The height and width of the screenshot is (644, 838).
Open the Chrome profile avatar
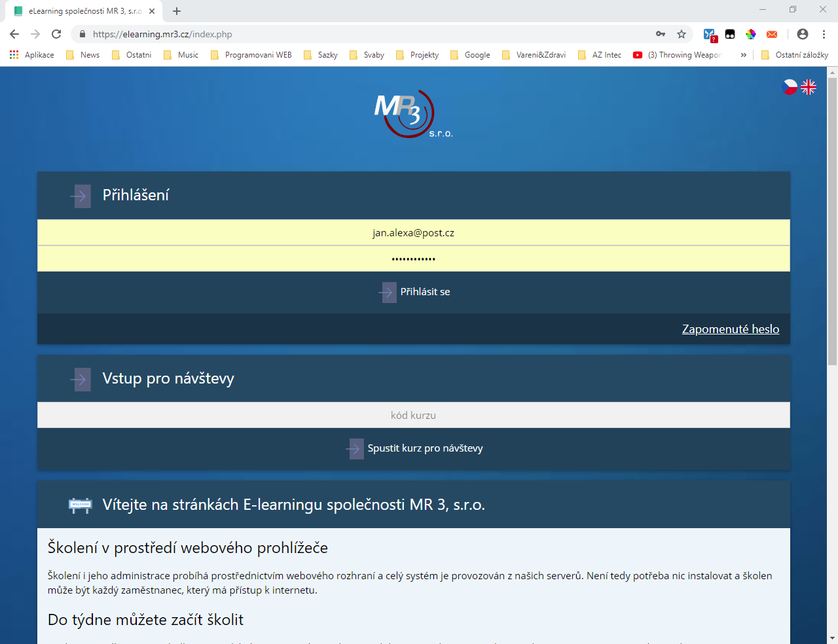pos(803,34)
